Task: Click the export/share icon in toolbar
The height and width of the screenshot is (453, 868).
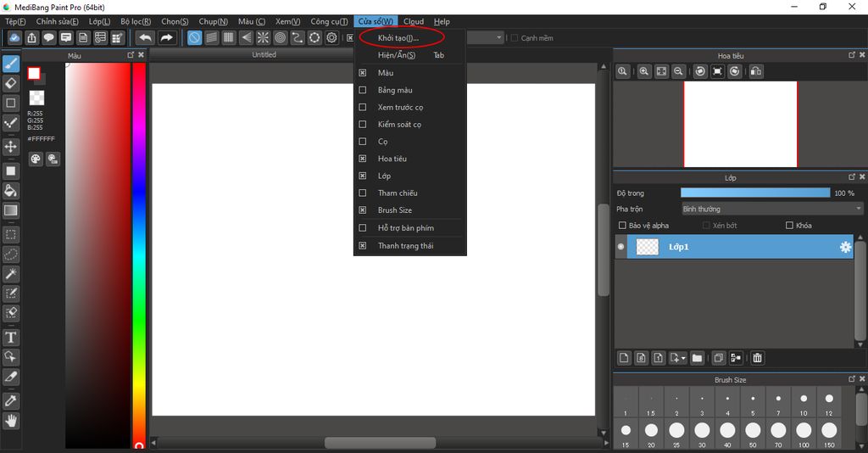Action: [x=31, y=37]
